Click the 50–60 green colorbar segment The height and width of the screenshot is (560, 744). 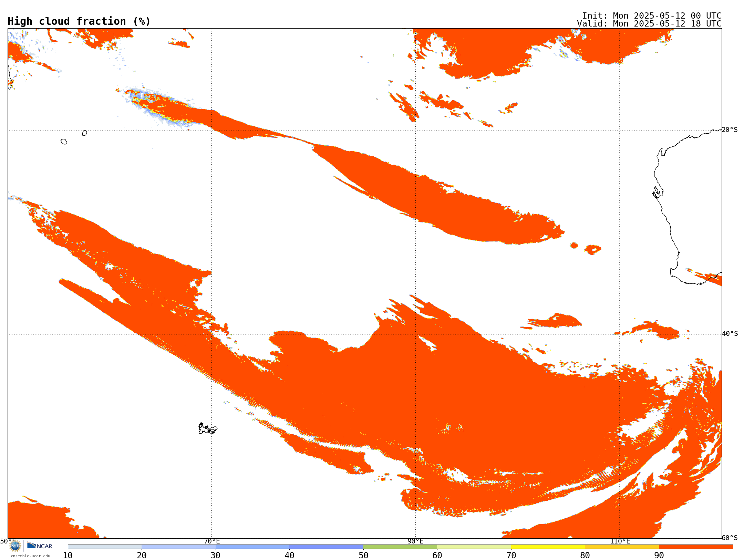(400, 547)
